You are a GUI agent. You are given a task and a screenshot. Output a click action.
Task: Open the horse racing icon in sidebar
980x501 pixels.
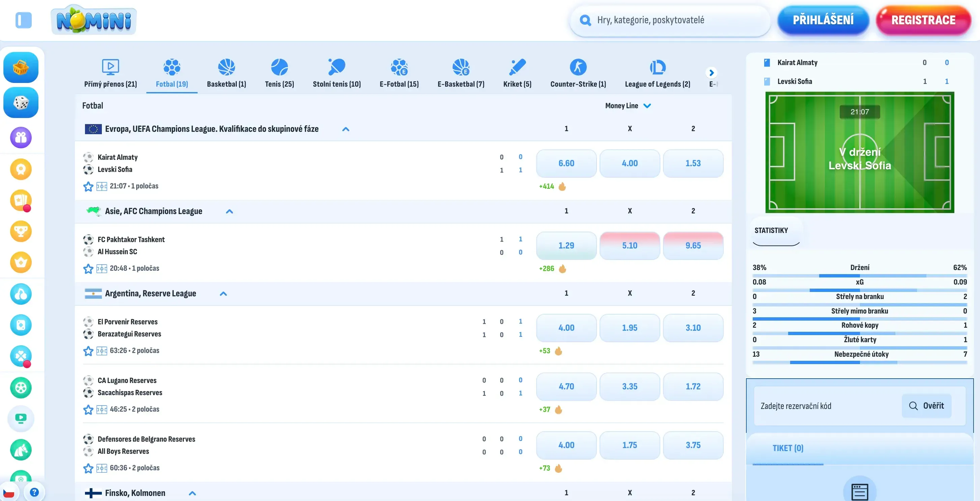click(x=21, y=450)
